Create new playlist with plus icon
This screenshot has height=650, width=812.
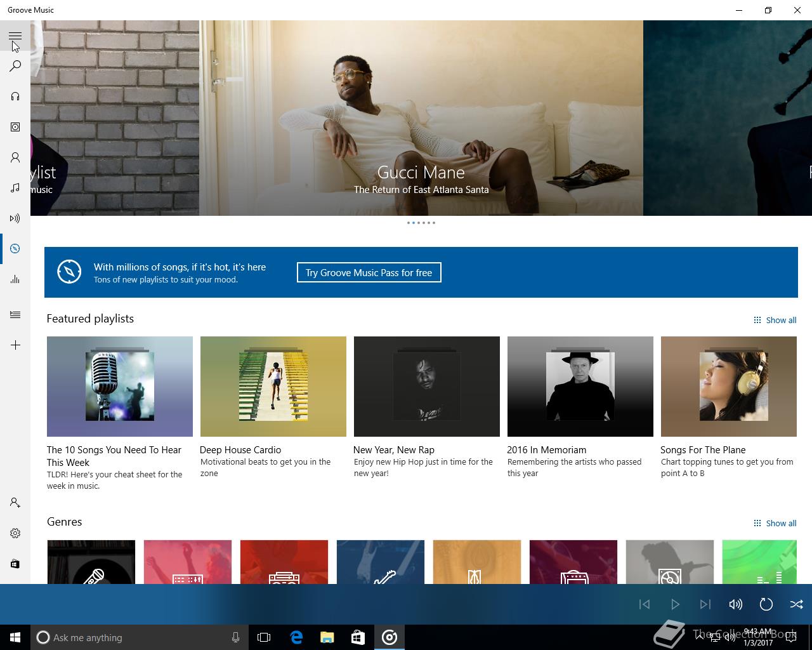(x=15, y=345)
